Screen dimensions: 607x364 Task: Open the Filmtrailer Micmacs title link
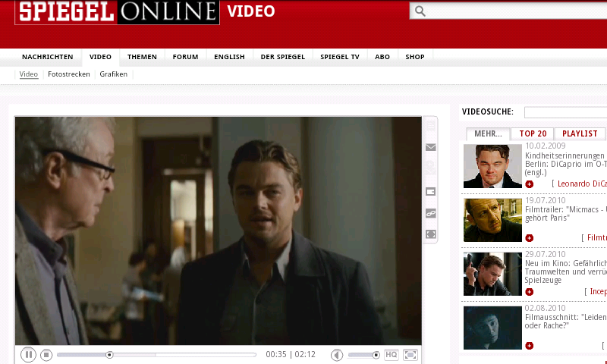tap(565, 214)
